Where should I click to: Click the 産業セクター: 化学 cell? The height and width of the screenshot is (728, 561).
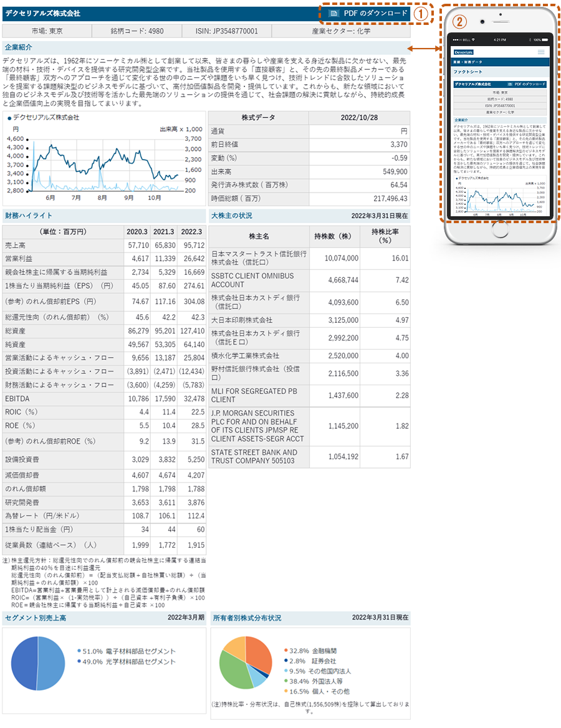(342, 31)
